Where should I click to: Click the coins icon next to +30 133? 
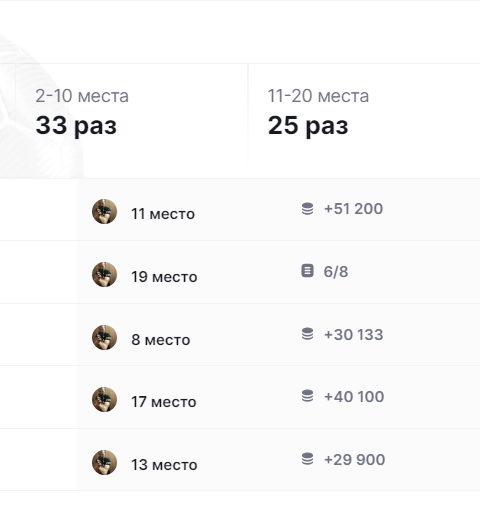307,334
